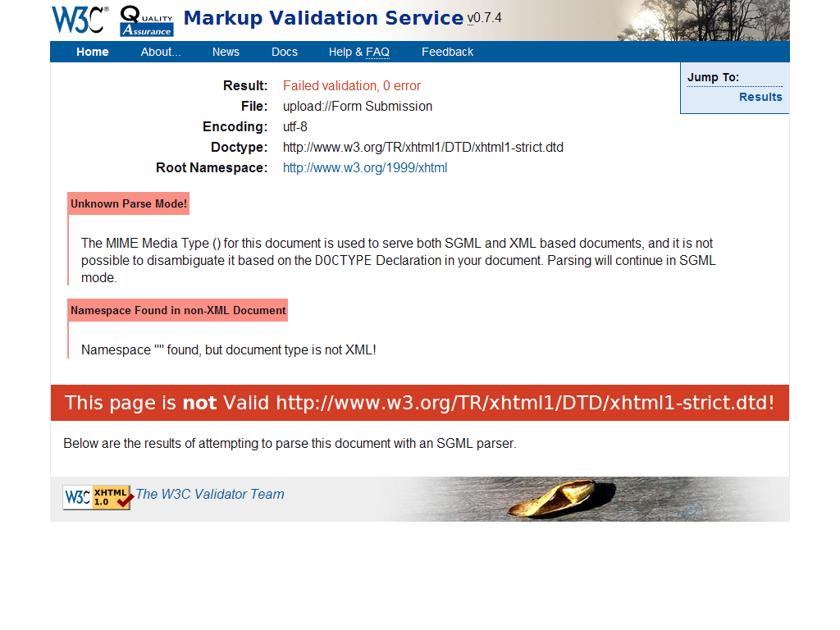
Task: Click 'Namespace Found in non-XML Document' heading
Action: pos(178,310)
